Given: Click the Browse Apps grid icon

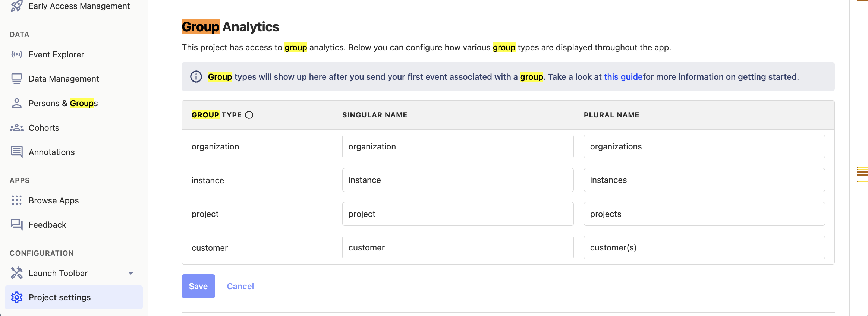Looking at the screenshot, I should pos(16,200).
